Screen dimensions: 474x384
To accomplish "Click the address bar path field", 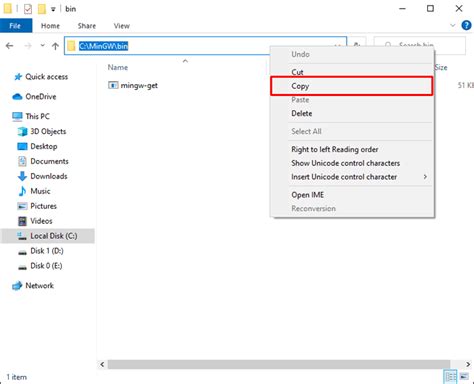I will pos(205,46).
